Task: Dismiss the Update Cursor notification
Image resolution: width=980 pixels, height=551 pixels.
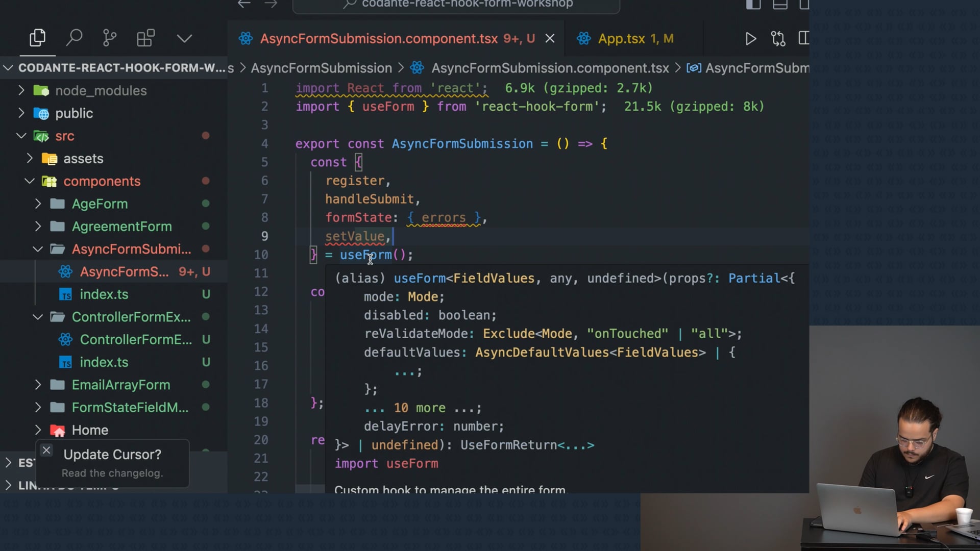Action: click(x=46, y=450)
